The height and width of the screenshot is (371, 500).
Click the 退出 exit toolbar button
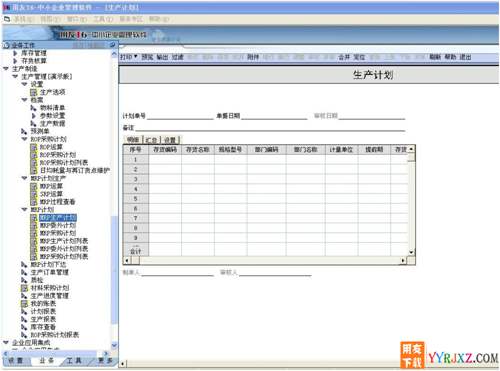click(465, 57)
